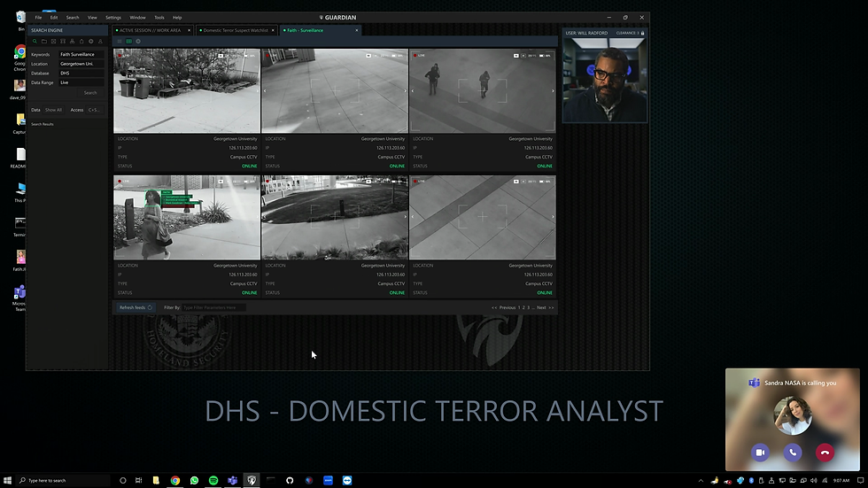The image size is (868, 488).
Task: Open WhatsApp from the taskbar
Action: [x=194, y=480]
